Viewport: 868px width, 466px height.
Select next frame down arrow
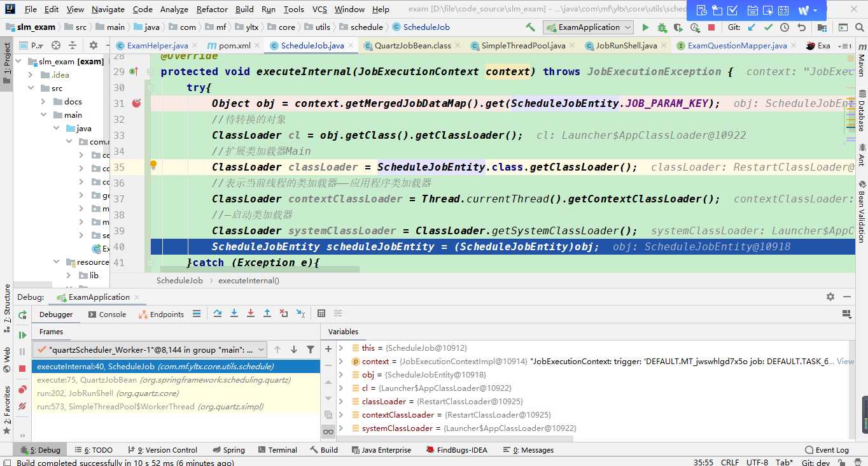point(294,349)
